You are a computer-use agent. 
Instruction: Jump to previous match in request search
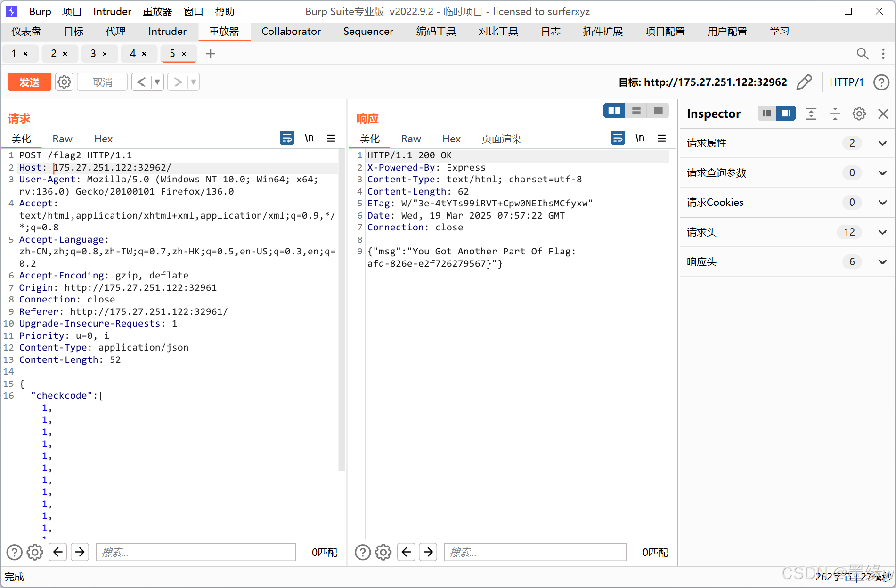click(x=58, y=552)
